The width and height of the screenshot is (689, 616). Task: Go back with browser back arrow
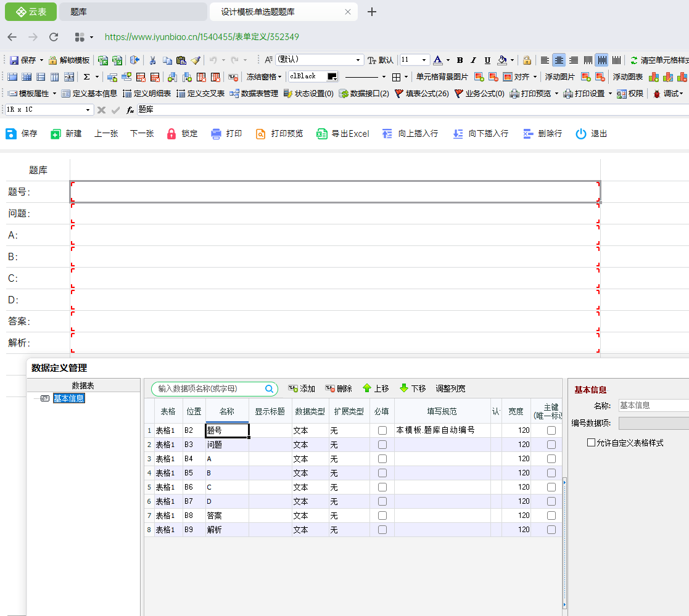tap(12, 37)
